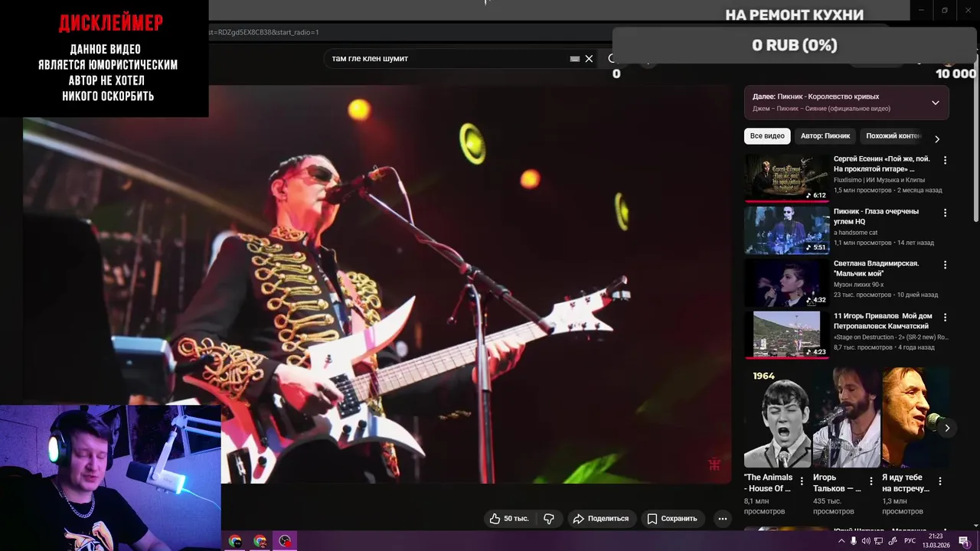Open options menu for Сергей Есенин video
The width and height of the screenshot is (980, 551).
tap(945, 161)
